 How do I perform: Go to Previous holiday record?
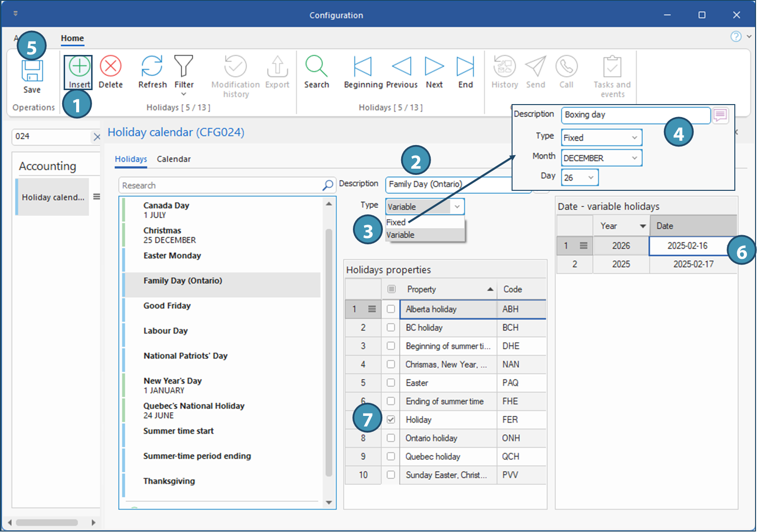point(401,66)
